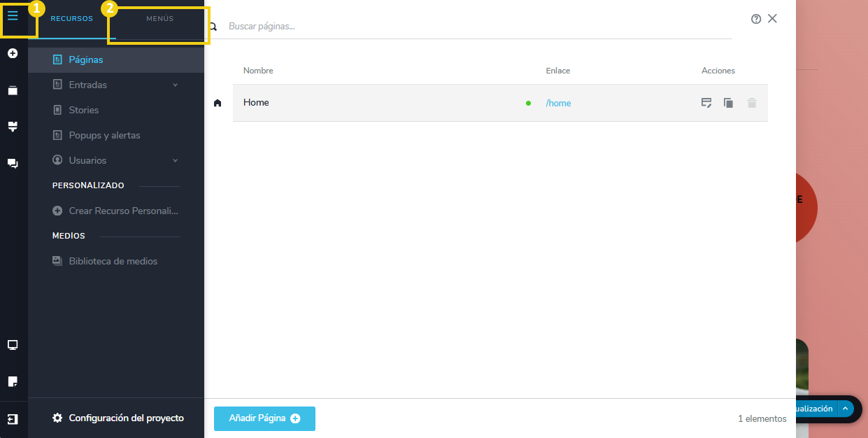The height and width of the screenshot is (438, 868).
Task: Open the /home page link
Action: tap(558, 103)
